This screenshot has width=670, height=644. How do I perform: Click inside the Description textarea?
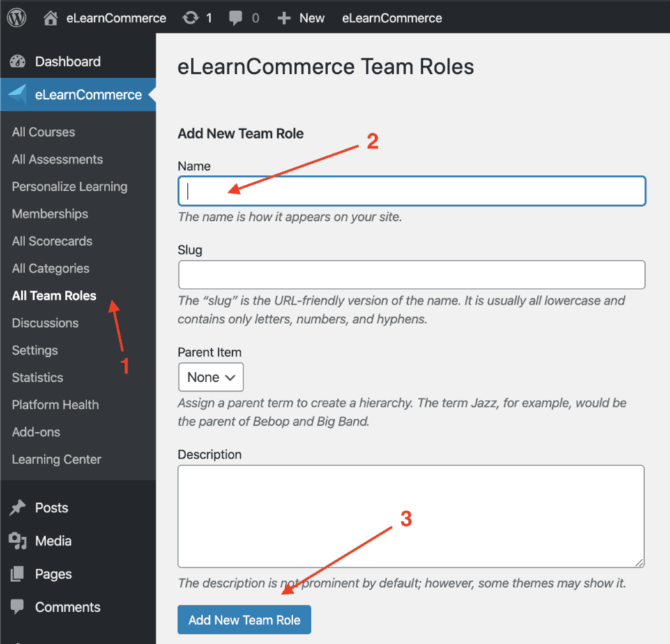click(x=411, y=516)
